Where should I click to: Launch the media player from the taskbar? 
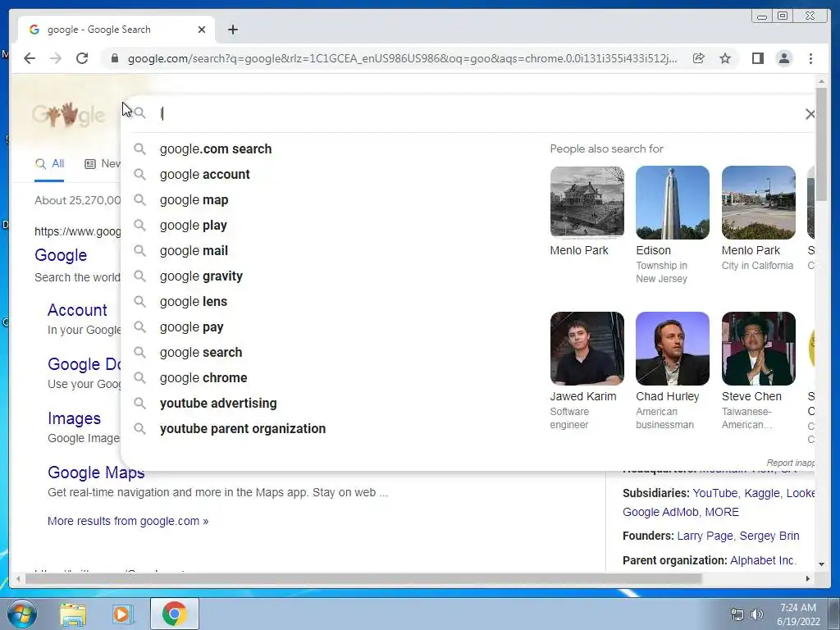pos(123,614)
